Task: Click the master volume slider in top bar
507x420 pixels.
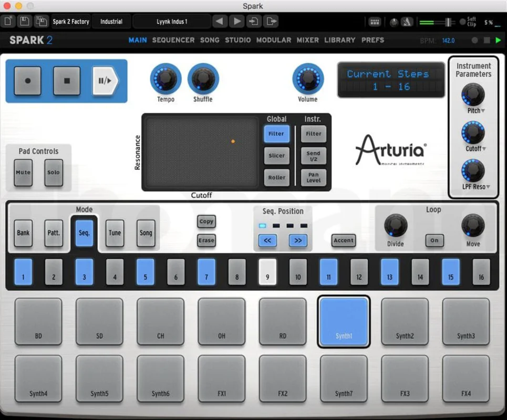Action: (x=437, y=22)
